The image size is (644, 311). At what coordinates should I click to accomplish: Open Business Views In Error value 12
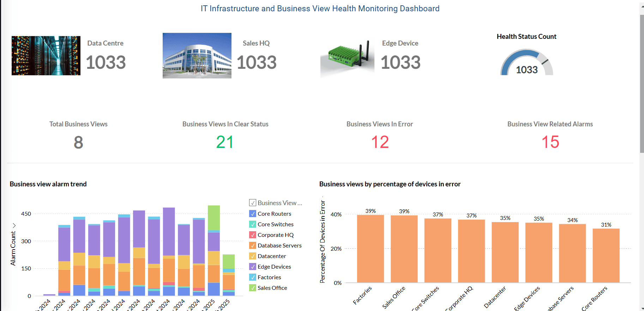(x=380, y=142)
